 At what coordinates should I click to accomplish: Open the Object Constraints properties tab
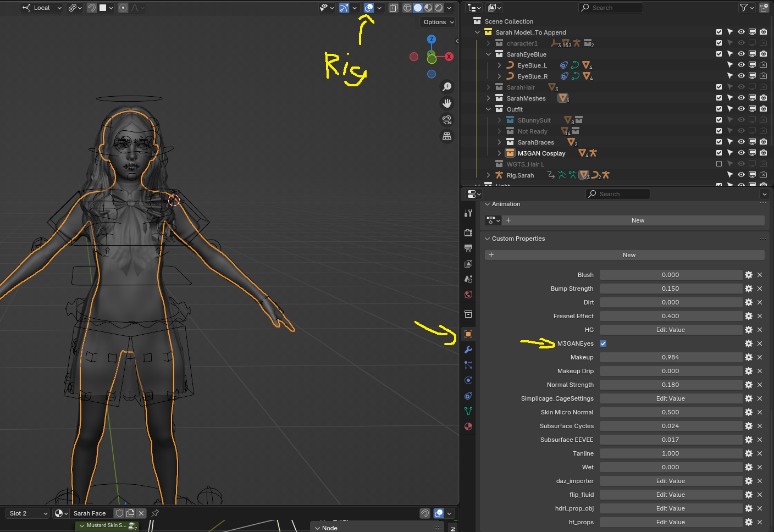[468, 396]
